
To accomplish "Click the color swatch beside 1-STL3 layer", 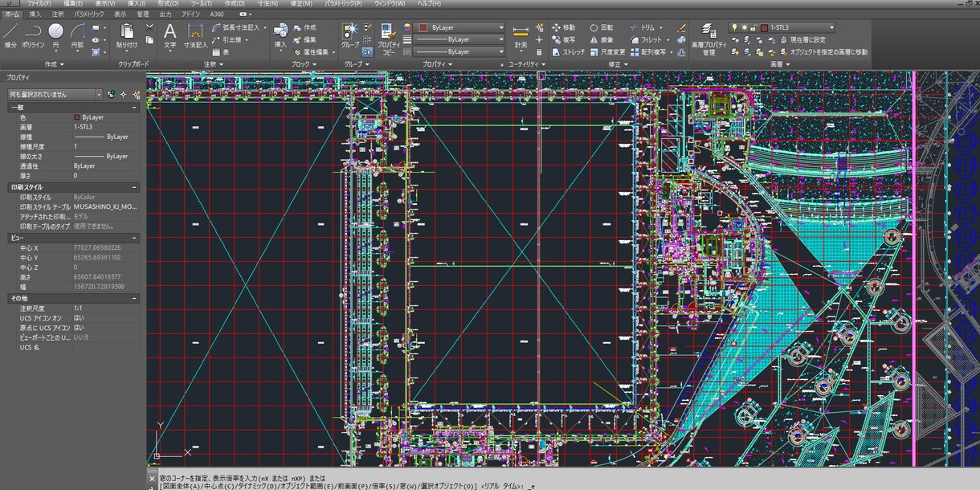I will click(x=764, y=27).
